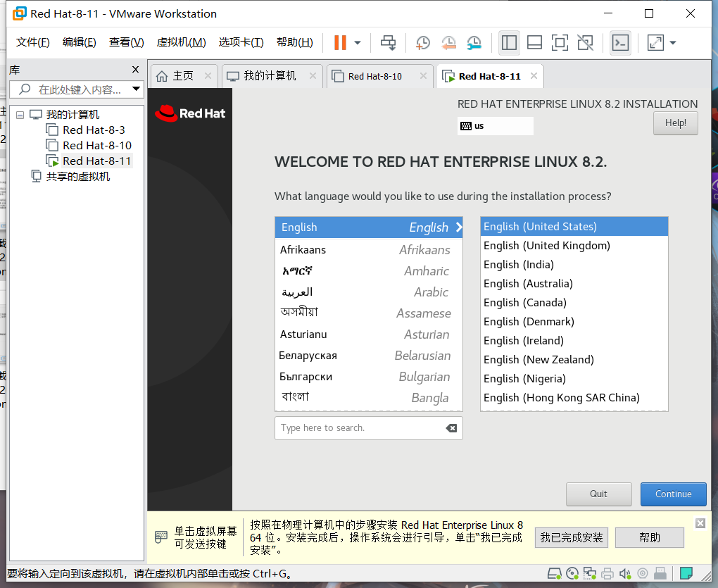Collapse the 我的计算机 tree node
The image size is (718, 588).
click(20, 115)
